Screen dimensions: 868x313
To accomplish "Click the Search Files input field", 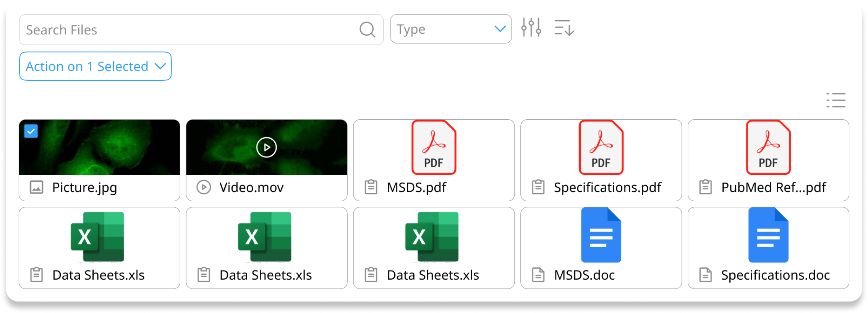I will pos(201,30).
